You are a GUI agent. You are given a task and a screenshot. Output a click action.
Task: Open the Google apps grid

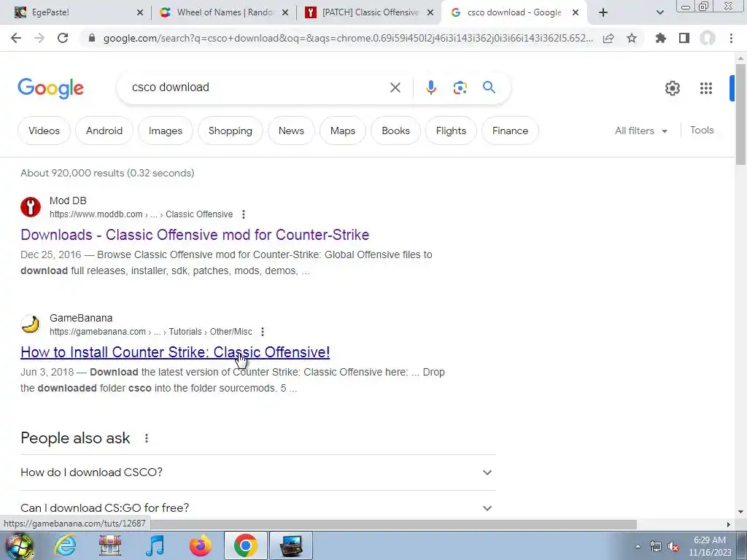tap(706, 88)
